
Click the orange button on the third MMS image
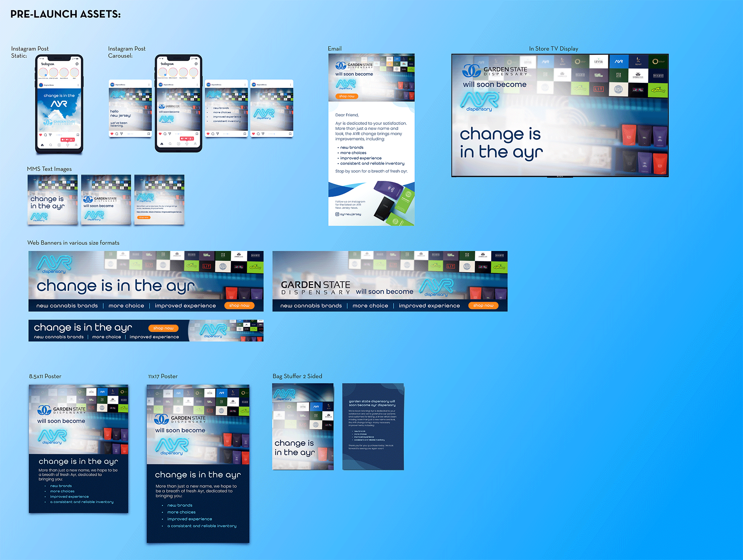click(144, 218)
